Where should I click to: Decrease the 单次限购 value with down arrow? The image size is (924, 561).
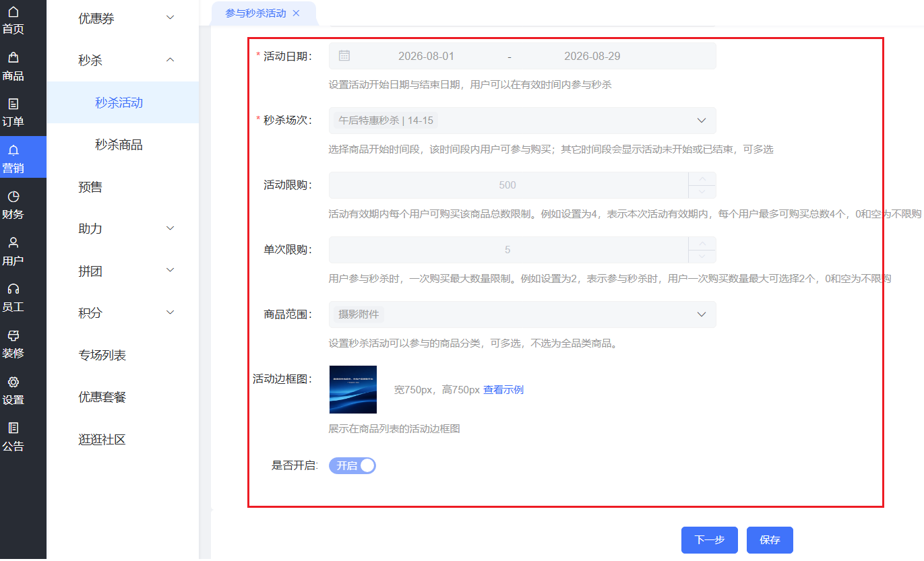pos(702,257)
